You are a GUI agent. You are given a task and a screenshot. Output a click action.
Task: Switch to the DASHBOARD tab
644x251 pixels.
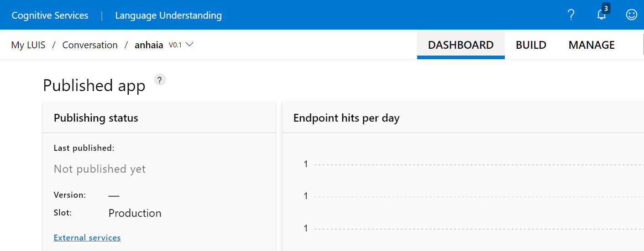coord(461,45)
